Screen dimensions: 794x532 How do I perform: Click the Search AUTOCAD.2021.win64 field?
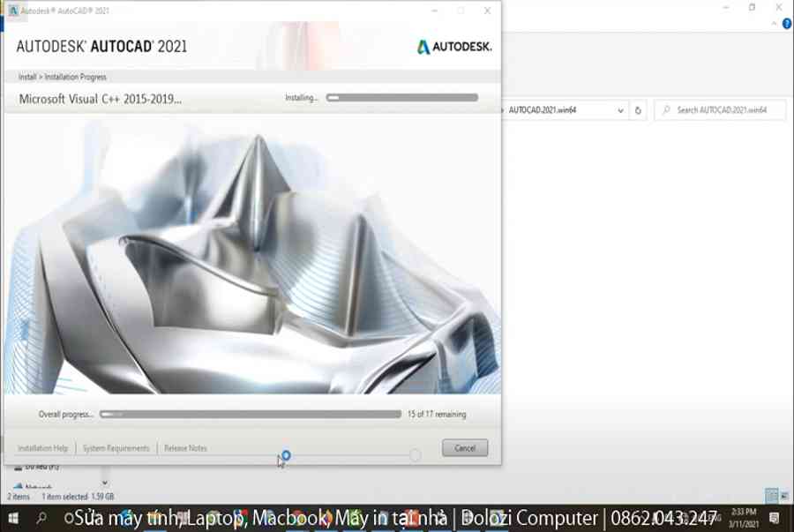tap(721, 110)
